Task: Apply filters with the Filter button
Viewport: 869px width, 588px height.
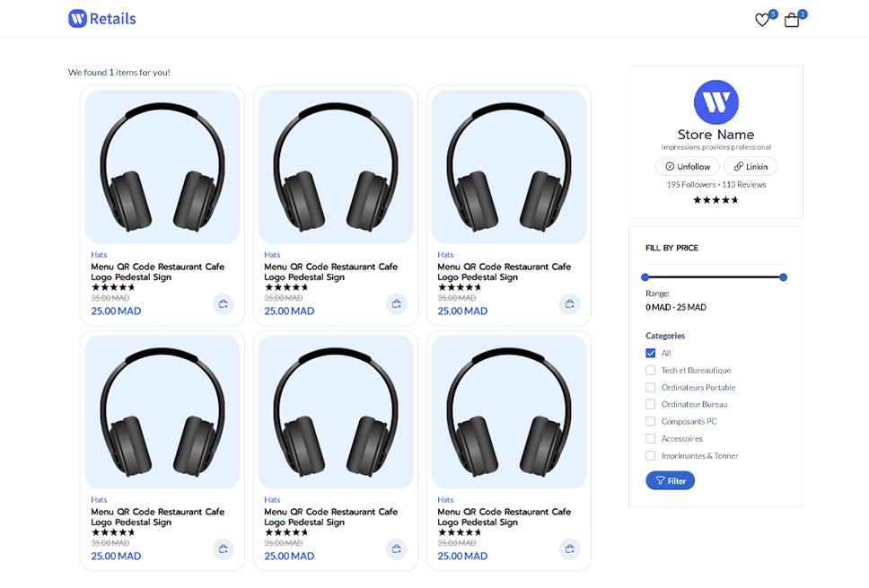Action: click(x=670, y=480)
